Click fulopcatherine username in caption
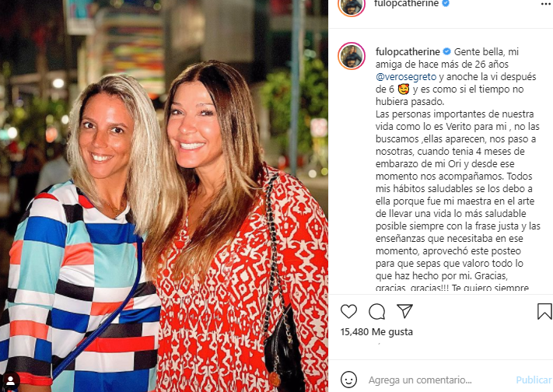This screenshot has height=392, width=553. pyautogui.click(x=408, y=52)
